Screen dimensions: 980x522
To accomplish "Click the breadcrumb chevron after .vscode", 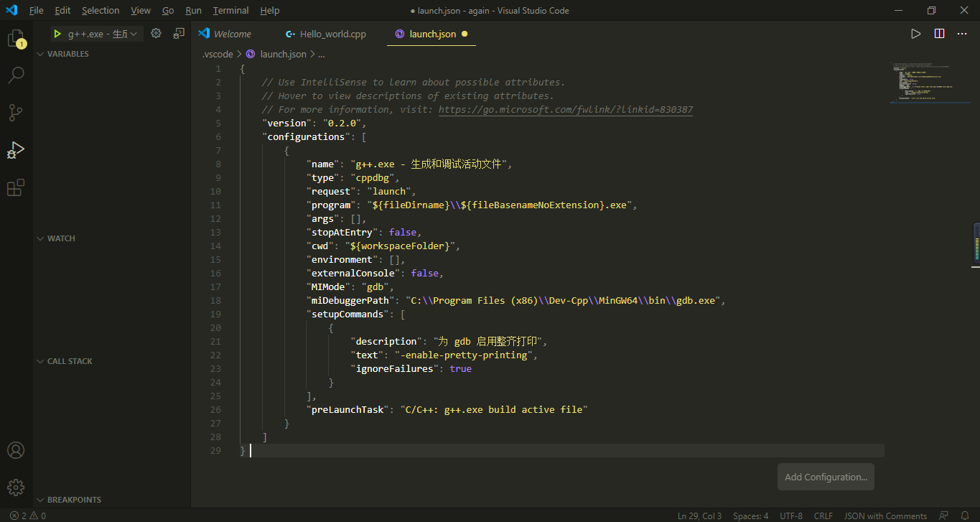I will click(x=239, y=54).
